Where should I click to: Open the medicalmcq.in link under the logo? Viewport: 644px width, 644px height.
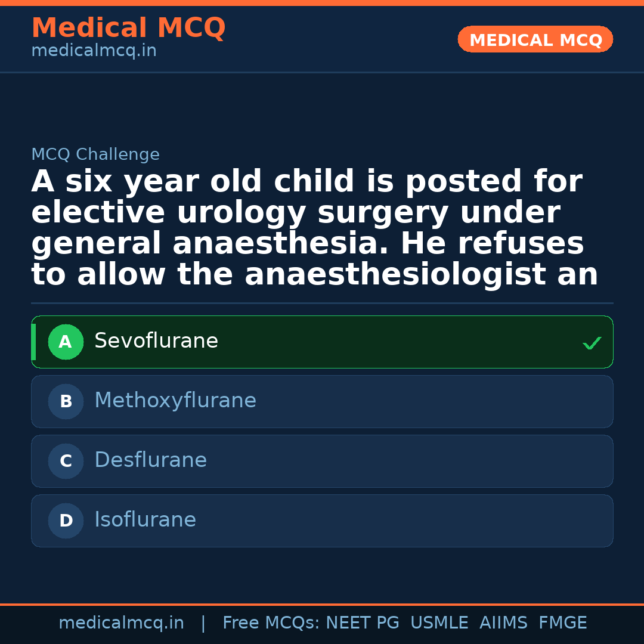click(94, 50)
